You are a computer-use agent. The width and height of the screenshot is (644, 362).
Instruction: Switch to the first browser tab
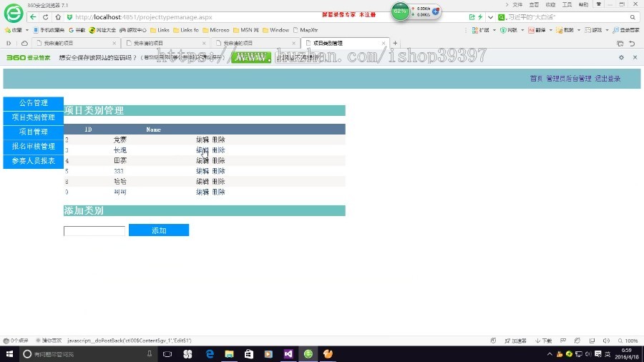(76, 43)
